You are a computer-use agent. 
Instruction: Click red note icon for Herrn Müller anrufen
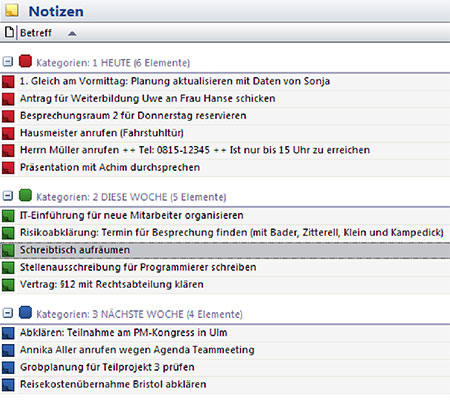(x=8, y=151)
